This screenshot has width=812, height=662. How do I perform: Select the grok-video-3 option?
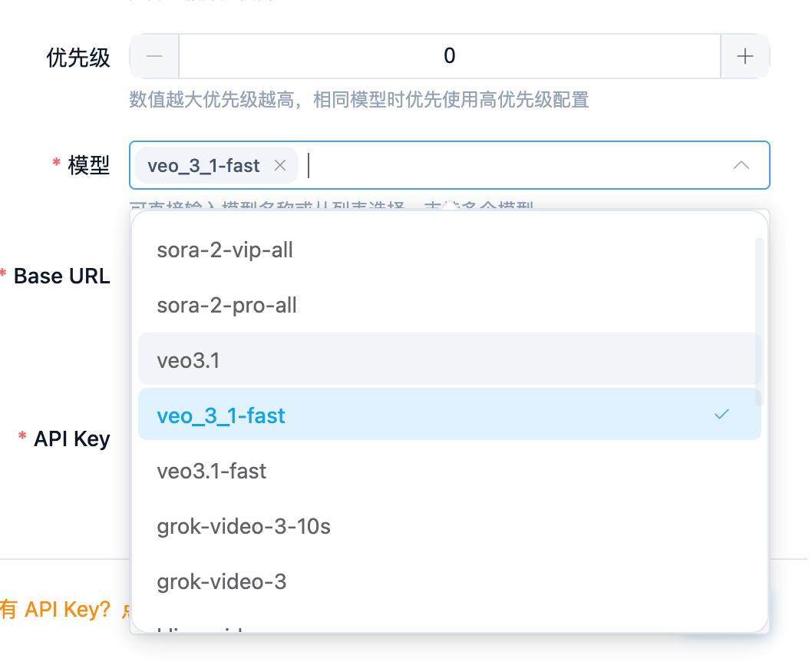pos(221,581)
